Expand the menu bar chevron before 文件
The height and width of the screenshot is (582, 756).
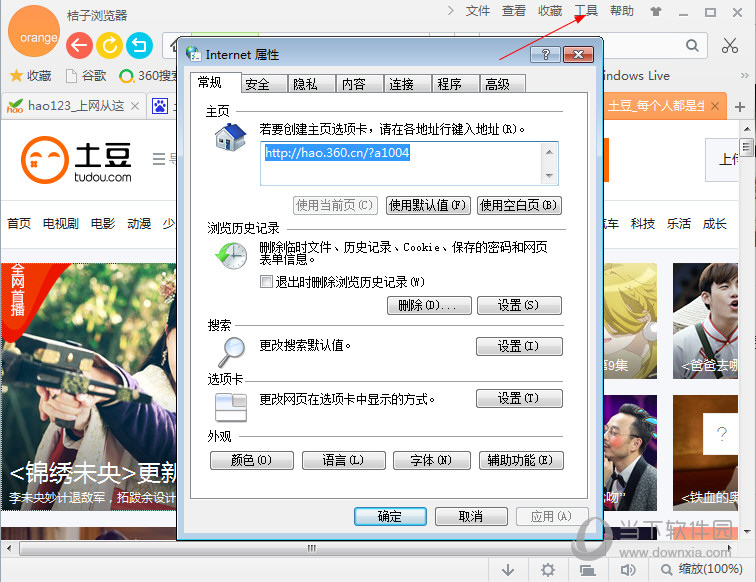(x=450, y=11)
